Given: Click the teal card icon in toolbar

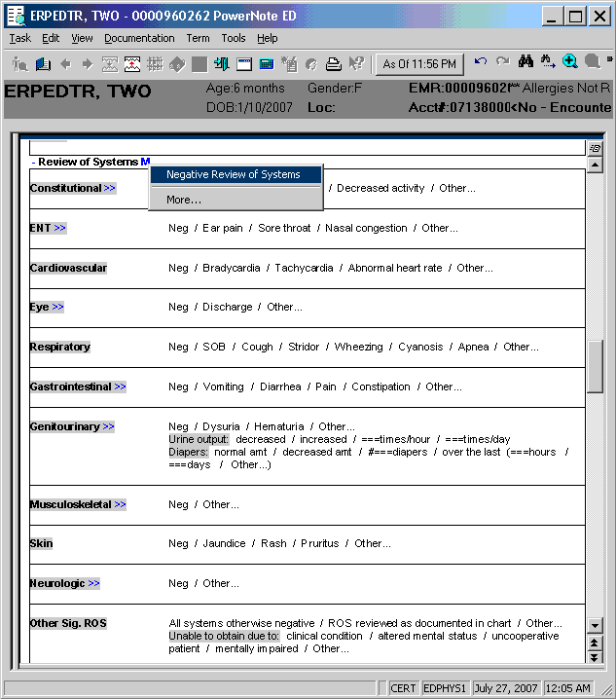Looking at the screenshot, I should [x=266, y=64].
